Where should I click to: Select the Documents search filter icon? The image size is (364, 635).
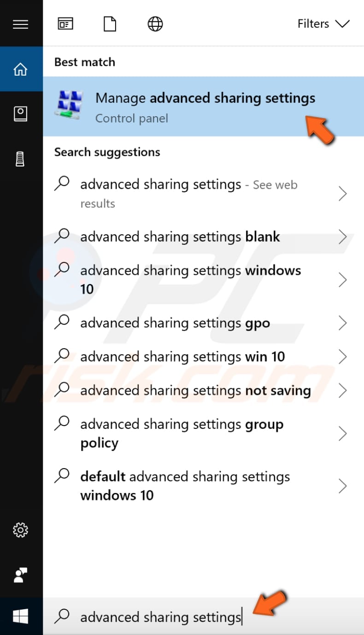(110, 24)
